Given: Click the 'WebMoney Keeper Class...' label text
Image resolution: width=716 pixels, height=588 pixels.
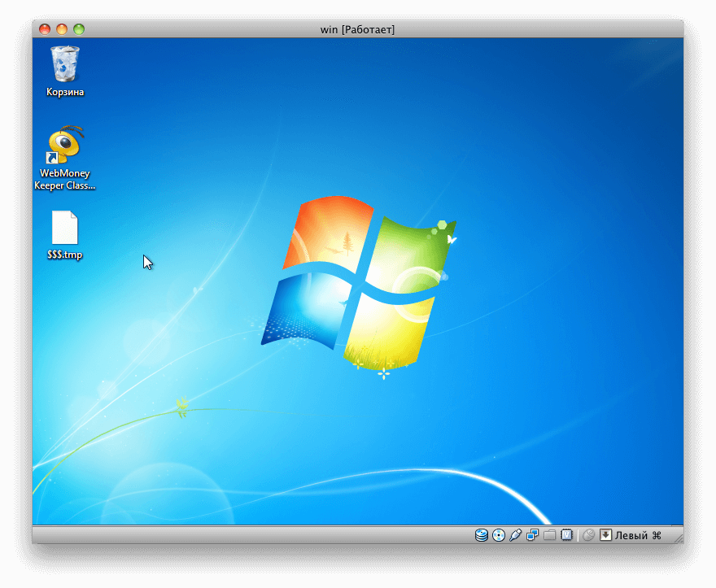Looking at the screenshot, I should tap(65, 180).
